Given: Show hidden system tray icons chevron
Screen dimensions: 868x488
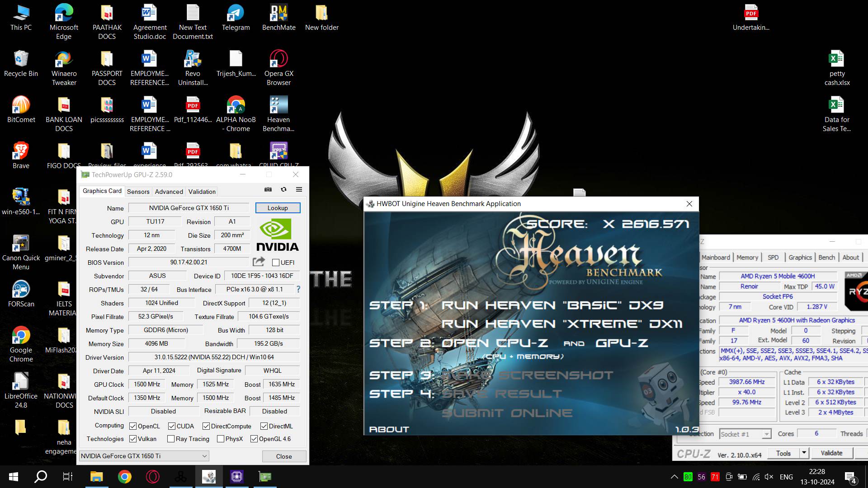Looking at the screenshot, I should click(674, 477).
